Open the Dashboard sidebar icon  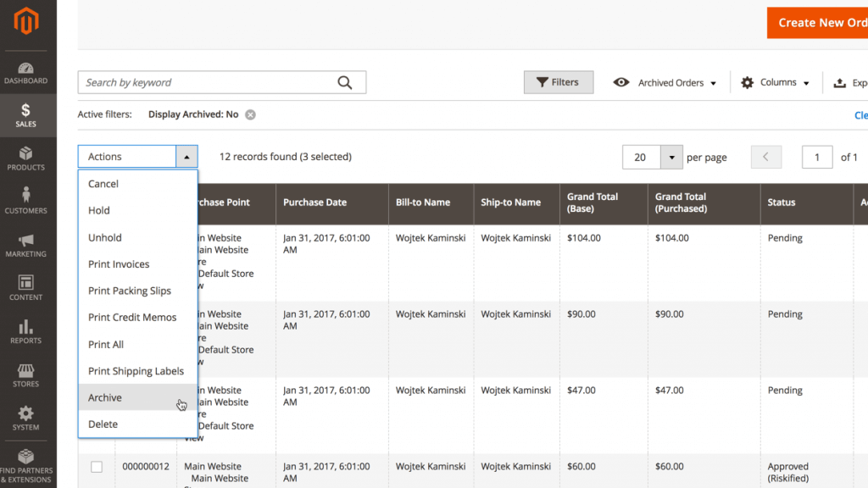pyautogui.click(x=25, y=73)
